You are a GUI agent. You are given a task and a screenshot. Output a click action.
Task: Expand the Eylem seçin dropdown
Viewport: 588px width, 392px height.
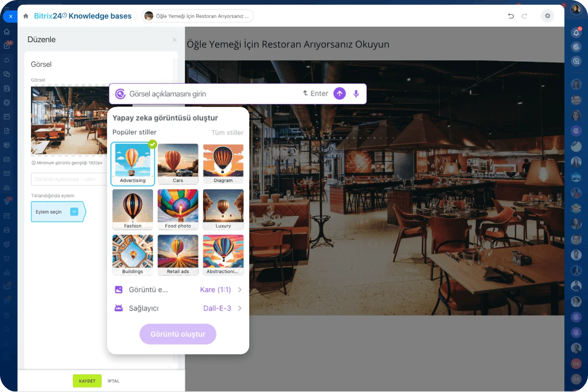pyautogui.click(x=74, y=212)
